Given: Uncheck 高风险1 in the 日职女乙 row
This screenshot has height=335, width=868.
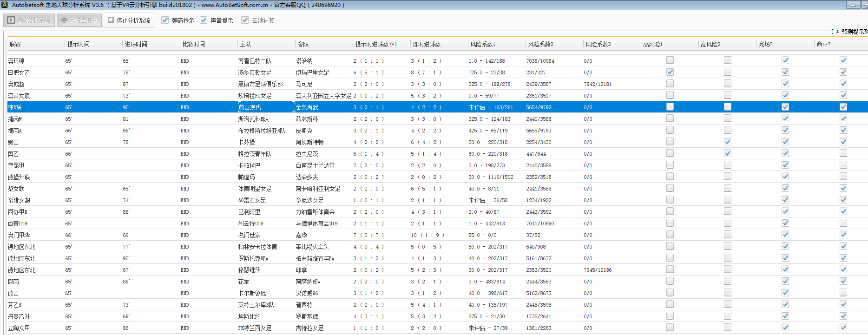Looking at the screenshot, I should (x=670, y=72).
